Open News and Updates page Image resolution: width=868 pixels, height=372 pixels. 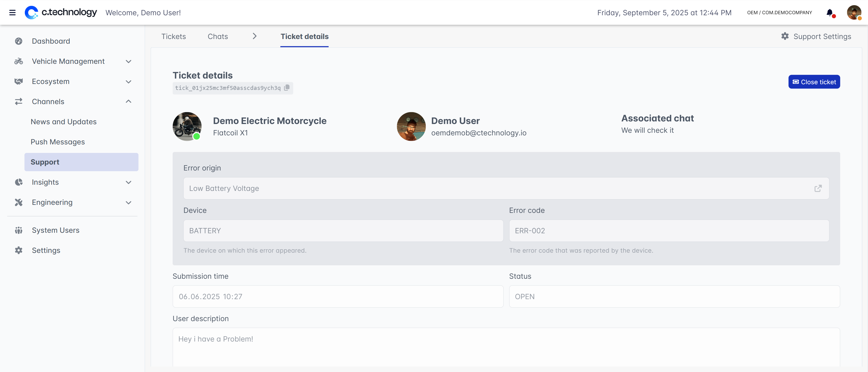point(63,122)
